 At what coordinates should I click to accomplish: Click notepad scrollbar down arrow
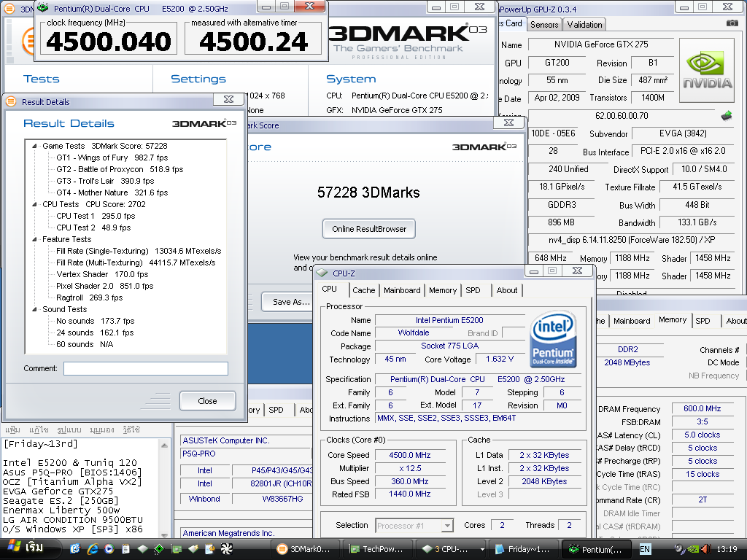pyautogui.click(x=164, y=534)
